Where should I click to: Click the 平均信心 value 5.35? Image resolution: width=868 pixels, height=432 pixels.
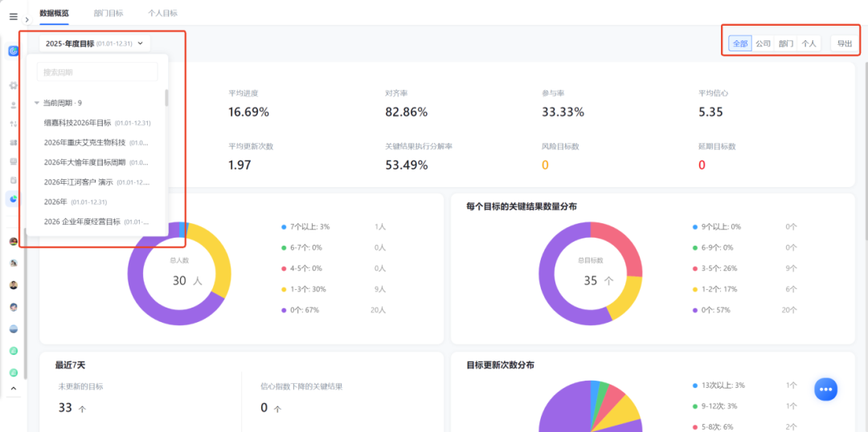tap(710, 112)
